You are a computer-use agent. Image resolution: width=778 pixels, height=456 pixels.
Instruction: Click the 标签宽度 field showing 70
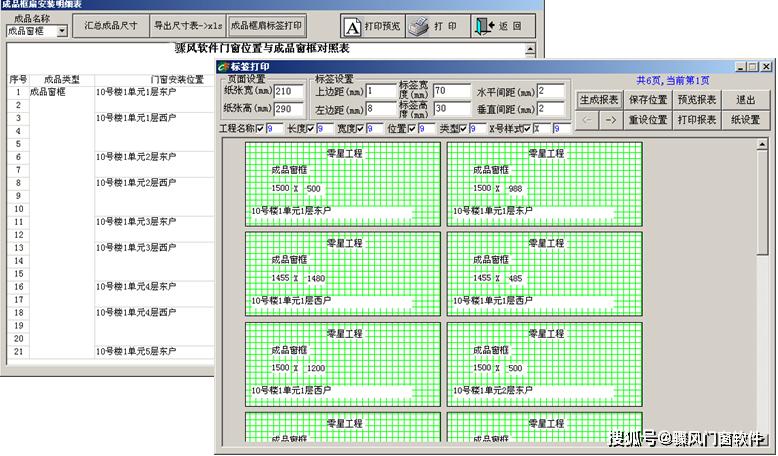click(x=452, y=91)
